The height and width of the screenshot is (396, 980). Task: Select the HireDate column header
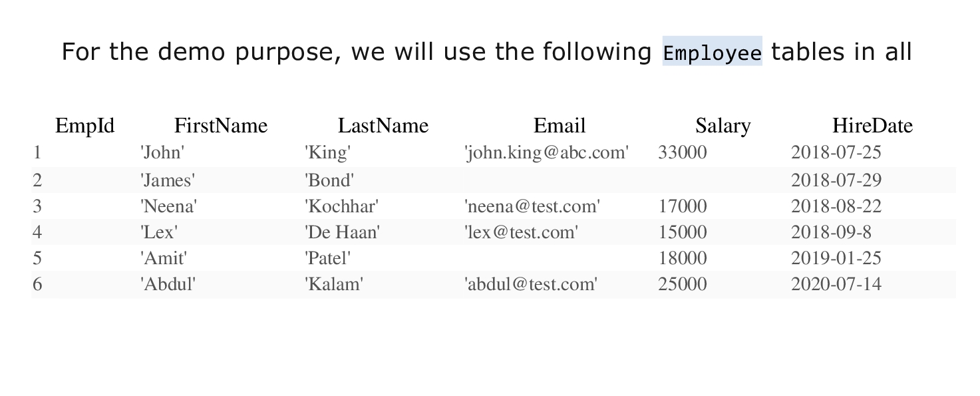[872, 125]
